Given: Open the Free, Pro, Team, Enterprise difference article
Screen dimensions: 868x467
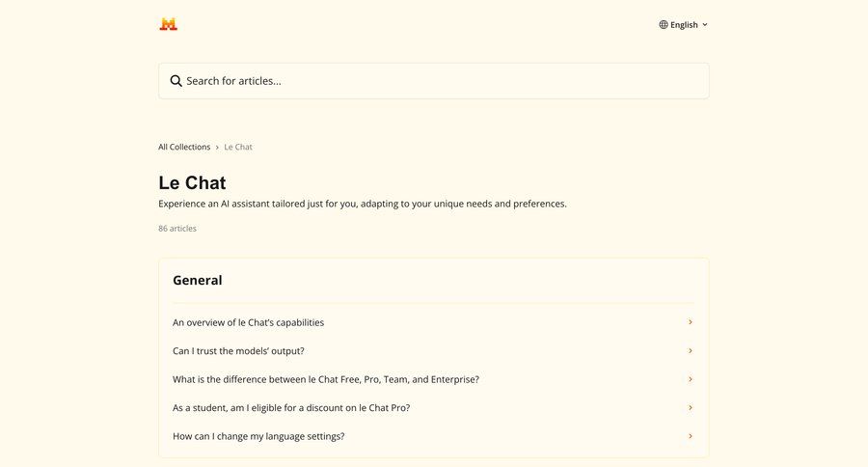Looking at the screenshot, I should [326, 379].
